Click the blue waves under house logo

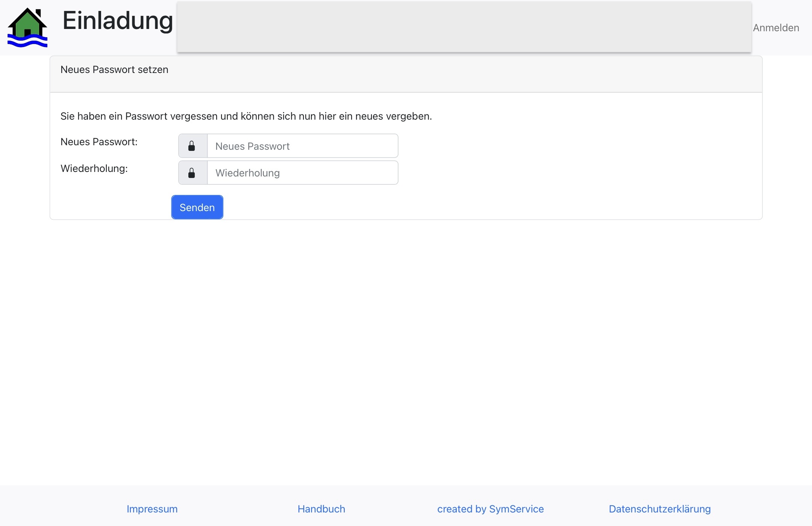click(27, 41)
